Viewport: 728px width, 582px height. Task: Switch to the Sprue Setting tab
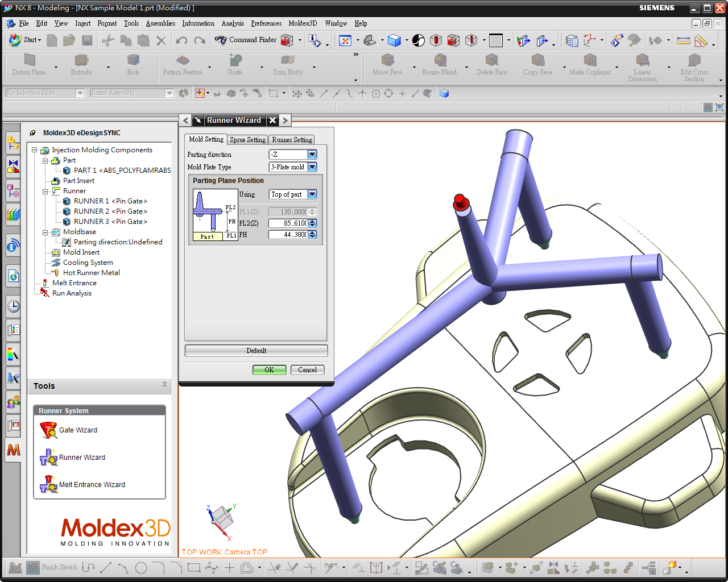click(247, 139)
